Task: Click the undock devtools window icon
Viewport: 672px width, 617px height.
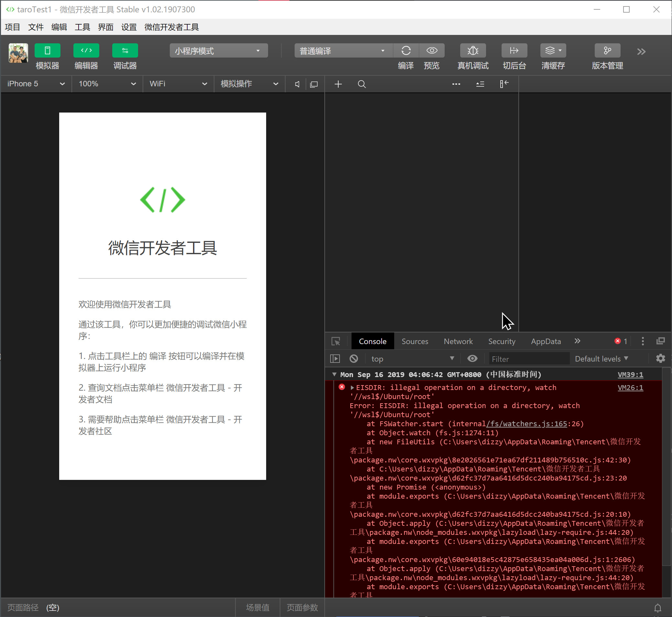Action: click(x=660, y=341)
